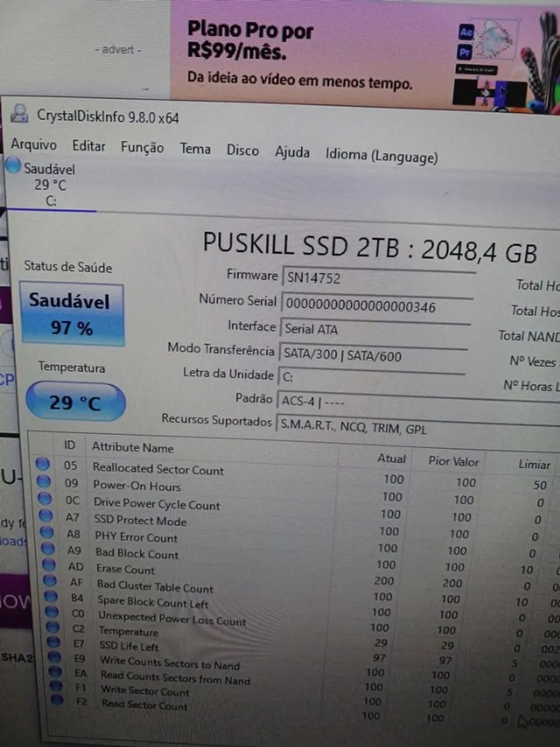Select the Erase Count row text
This screenshot has height=747, width=560.
(x=126, y=569)
